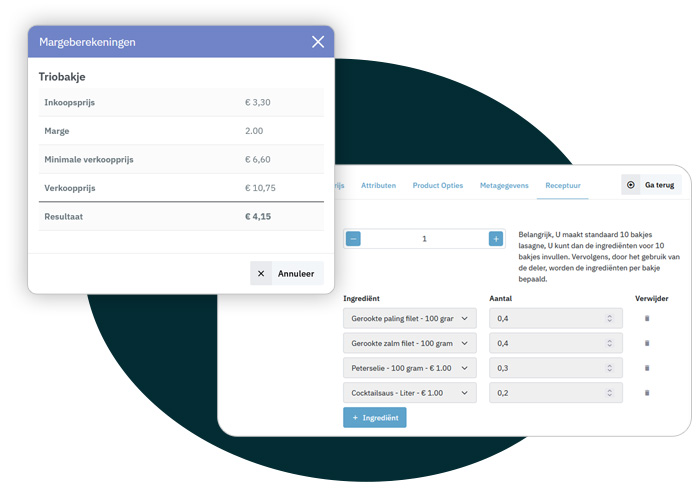The width and height of the screenshot is (700, 500).
Task: Open the Peterselie ingredient dropdown
Action: click(409, 368)
